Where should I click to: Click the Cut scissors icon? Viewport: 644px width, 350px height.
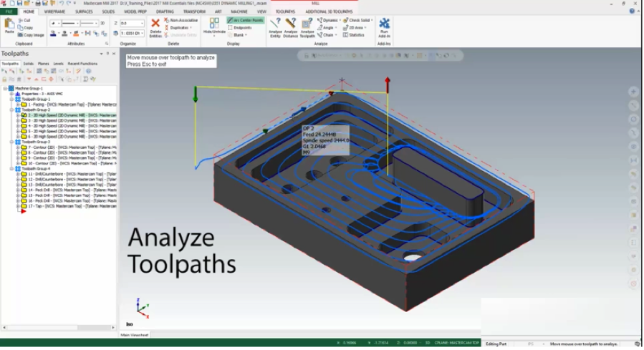(x=20, y=20)
